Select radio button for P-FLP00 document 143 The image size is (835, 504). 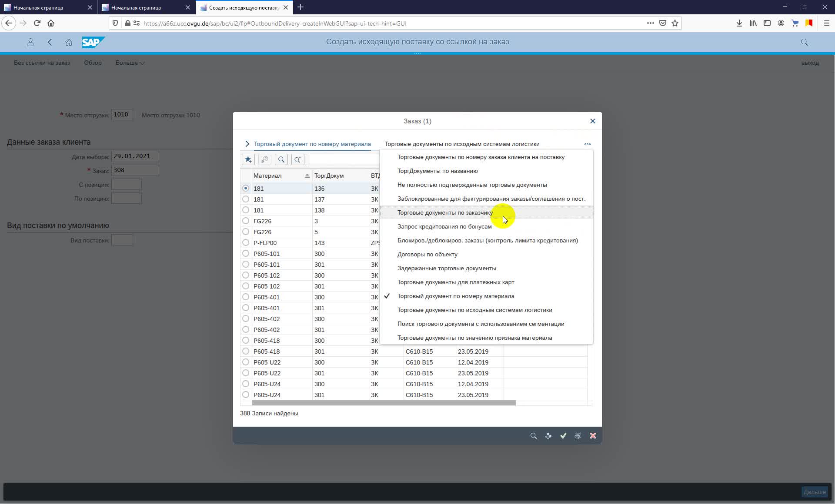(246, 242)
